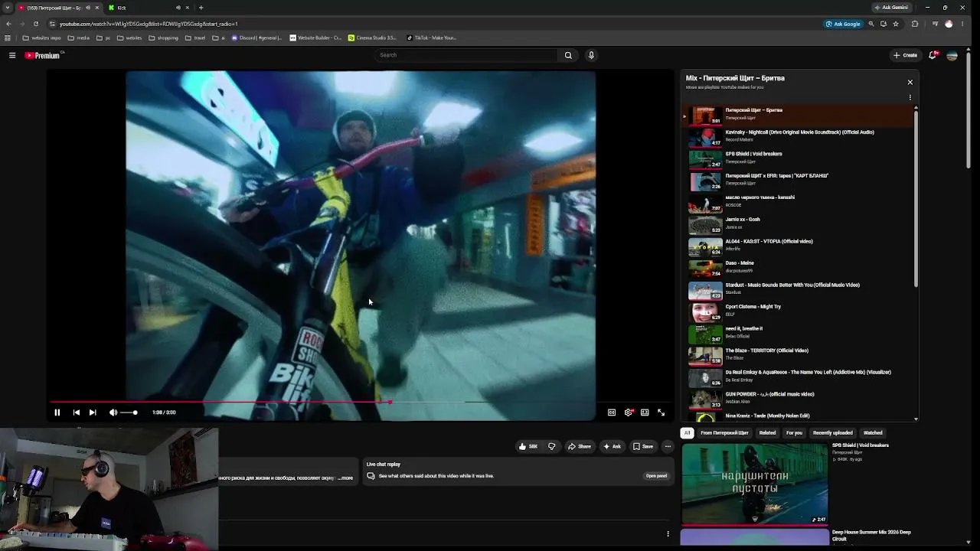The height and width of the screenshot is (551, 980).
Task: Open the shopping bookmarks folder
Action: (163, 37)
